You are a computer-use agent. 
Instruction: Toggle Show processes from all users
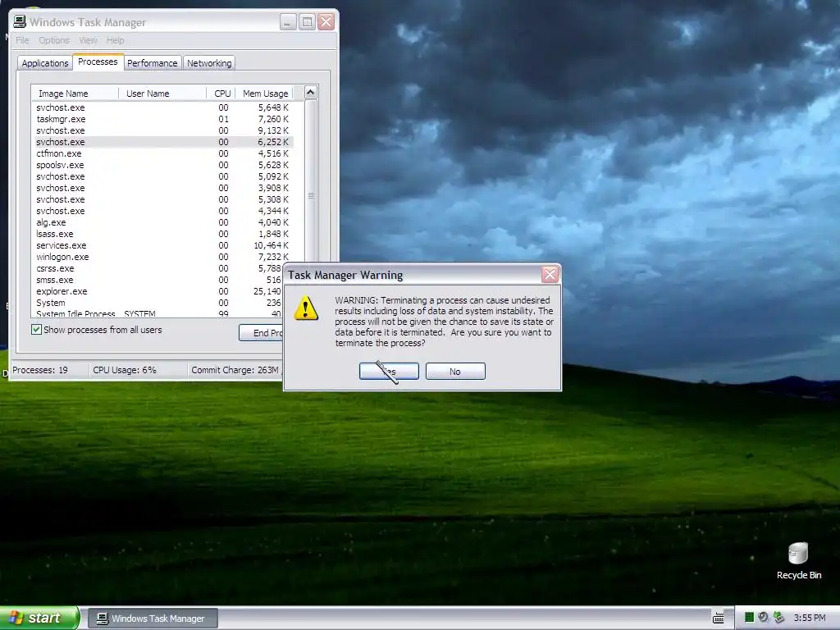tap(36, 330)
